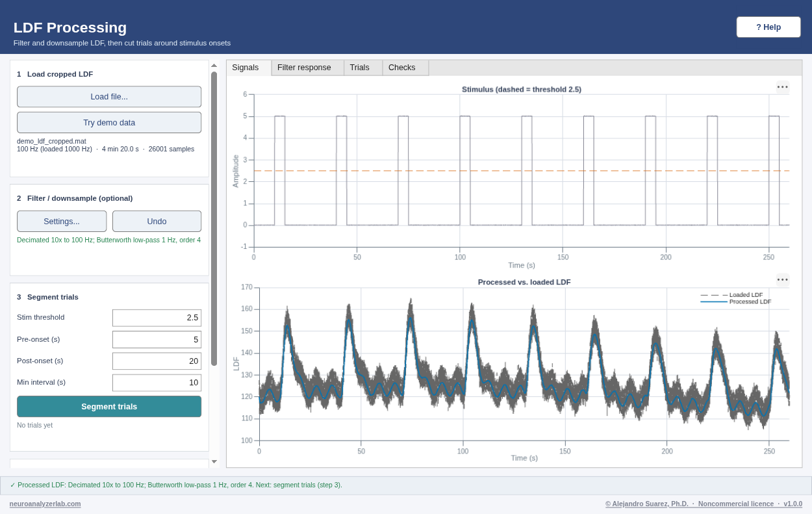This screenshot has height=514, width=812.
Task: Click the demo_ldf_cropped.mat file name
Action: coord(51,141)
